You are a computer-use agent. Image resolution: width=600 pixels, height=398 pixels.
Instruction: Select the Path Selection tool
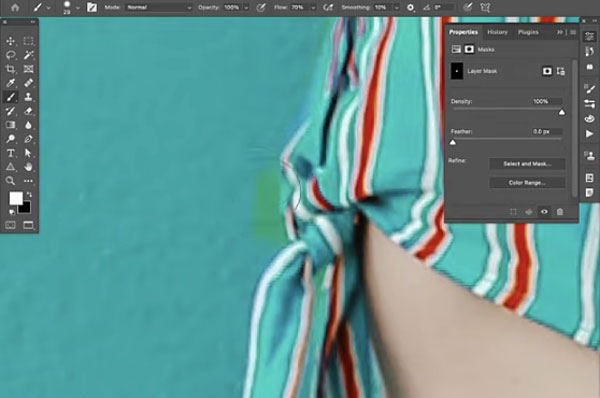coord(28,153)
